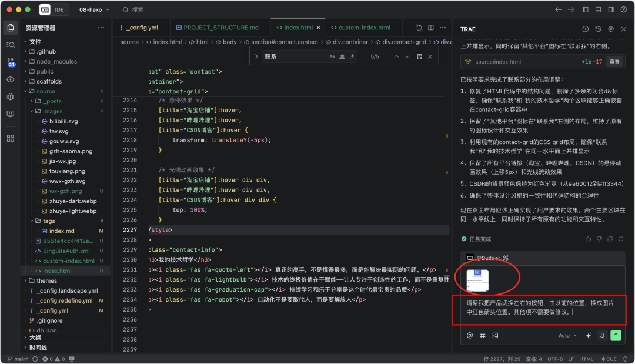635x364 pixels.
Task: Open account profile icon in title bar
Action: click(x=624, y=9)
